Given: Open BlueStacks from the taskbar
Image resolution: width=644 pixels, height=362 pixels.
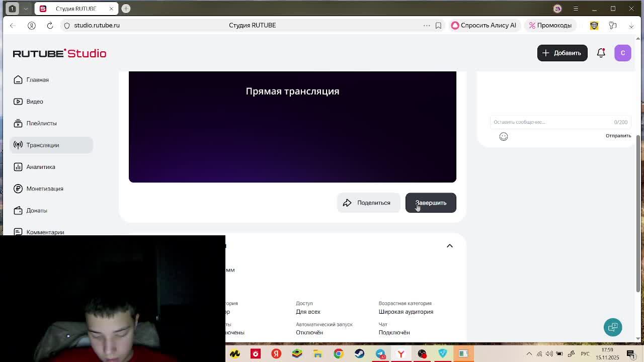Looking at the screenshot, I should tap(297, 354).
